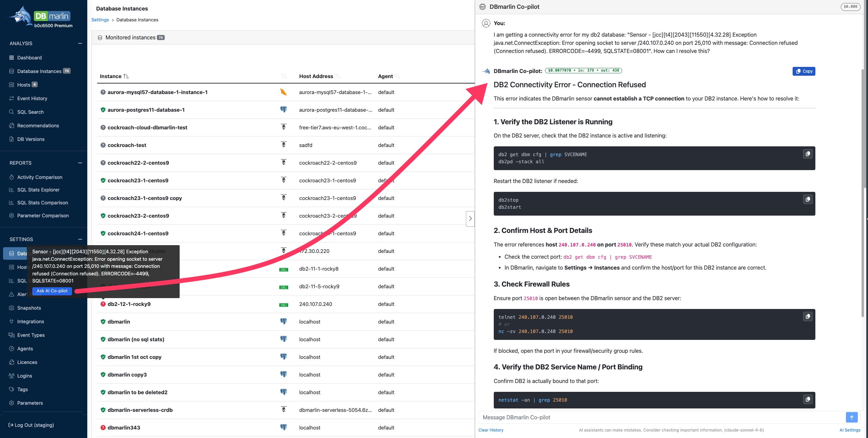Screen dimensions: 868x438
Task: Copy the db2stop db2start code block
Action: click(808, 199)
